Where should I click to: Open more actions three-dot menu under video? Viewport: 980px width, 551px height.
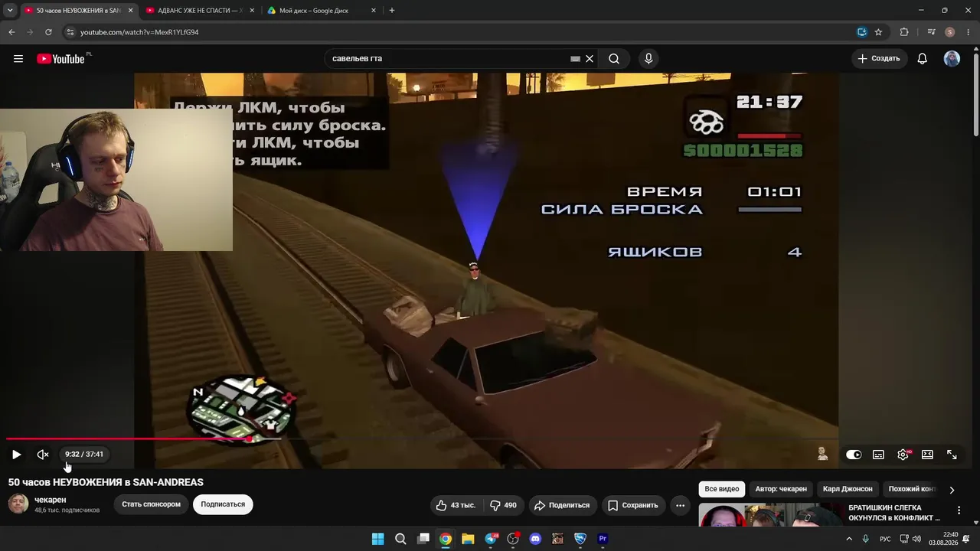[680, 505]
